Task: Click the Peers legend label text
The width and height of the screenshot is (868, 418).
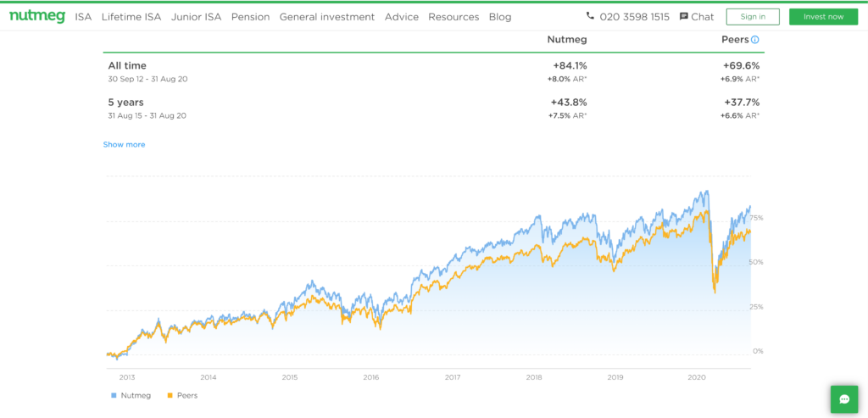Action: (186, 395)
